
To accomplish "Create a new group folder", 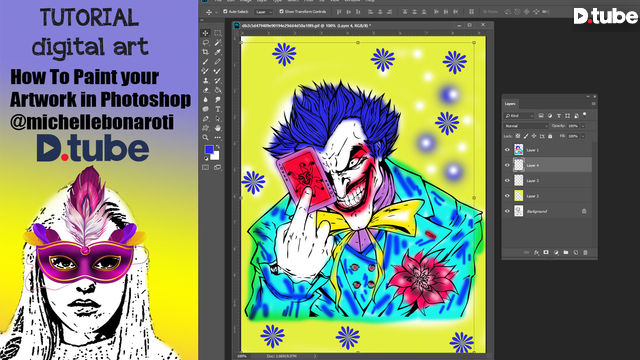I will click(x=566, y=253).
